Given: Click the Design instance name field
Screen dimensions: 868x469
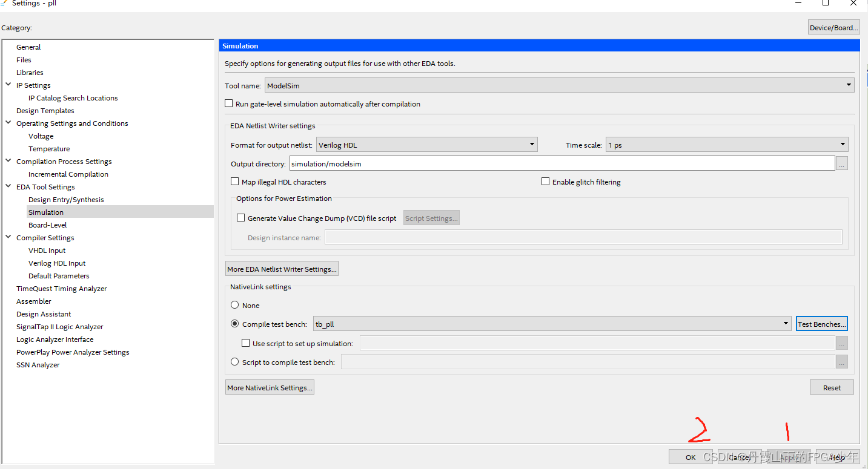Looking at the screenshot, I should pyautogui.click(x=583, y=237).
